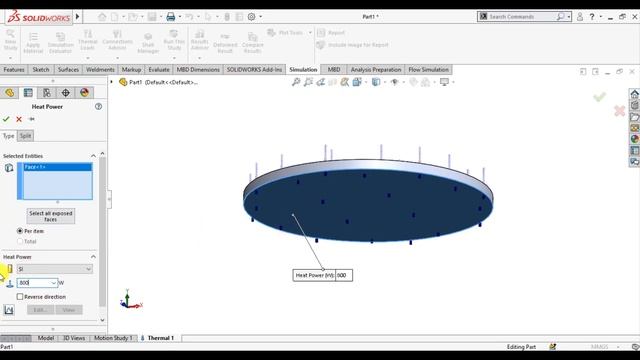
Task: Open Appearances color-ball task pane icon
Action: [635, 139]
